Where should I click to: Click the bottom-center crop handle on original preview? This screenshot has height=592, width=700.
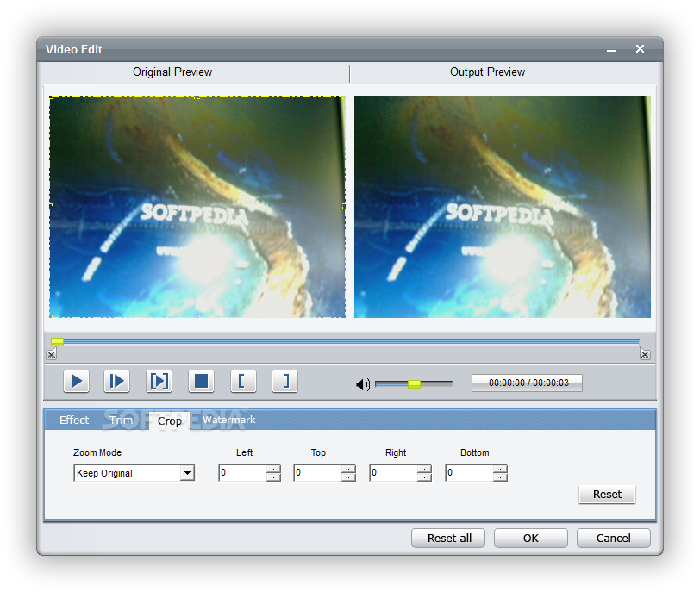(197, 316)
